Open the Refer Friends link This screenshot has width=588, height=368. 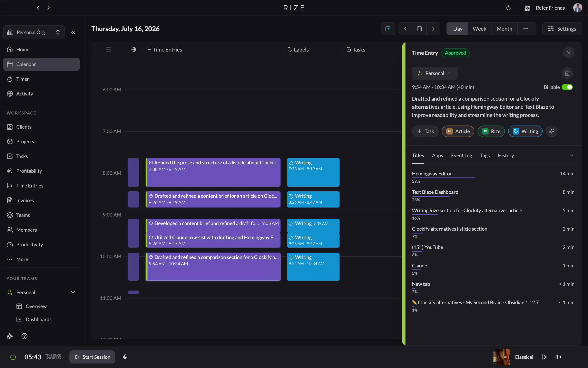[545, 8]
